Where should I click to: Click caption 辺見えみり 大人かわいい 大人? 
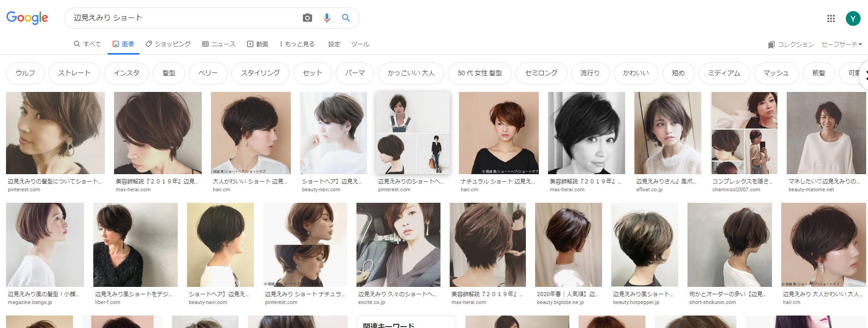coord(823,294)
